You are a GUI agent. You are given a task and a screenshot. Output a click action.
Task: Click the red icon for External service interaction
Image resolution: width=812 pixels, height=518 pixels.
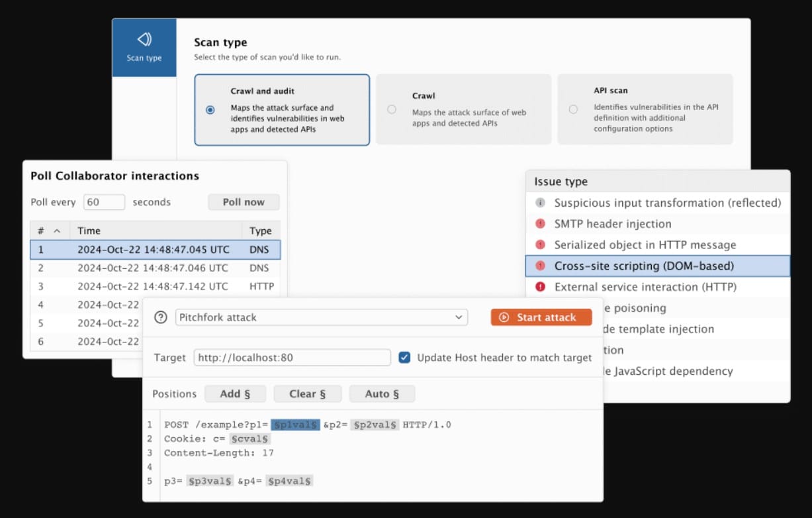coord(540,287)
